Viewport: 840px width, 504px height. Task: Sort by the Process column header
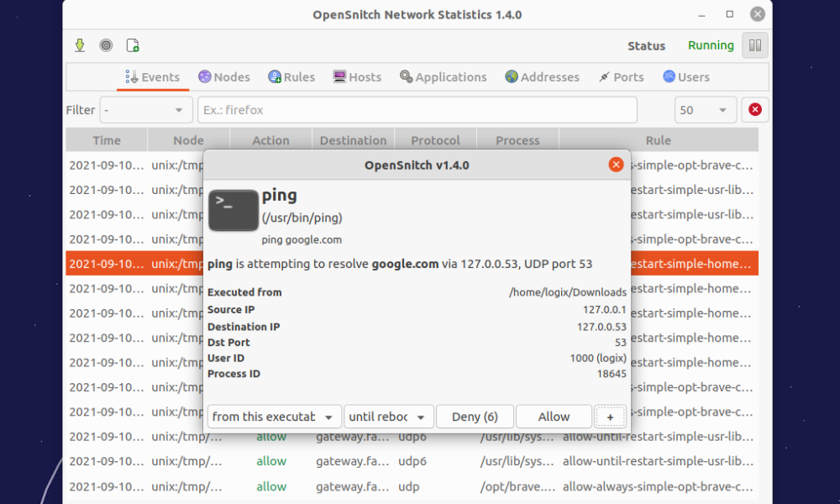(517, 140)
